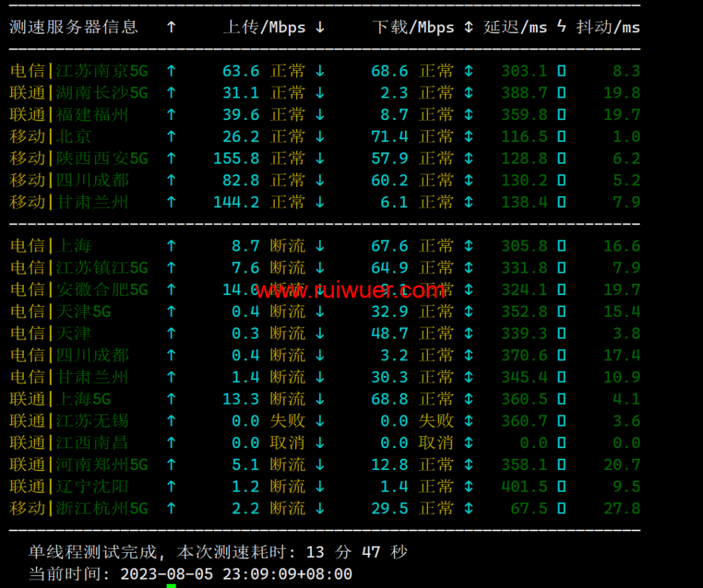Click the lightning bolt symbol in the header
703x588 pixels.
pos(561,27)
